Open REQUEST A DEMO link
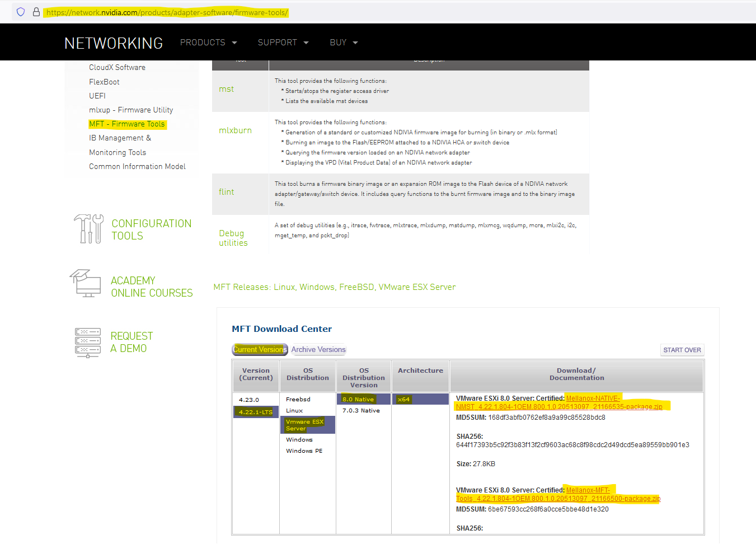Viewport: 756px width, 544px height. click(132, 342)
